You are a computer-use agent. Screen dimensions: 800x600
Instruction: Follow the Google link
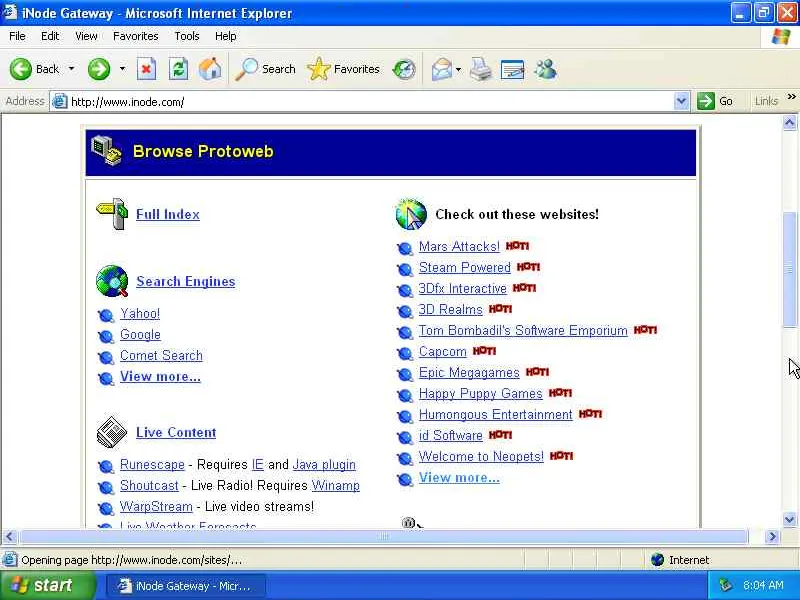click(x=140, y=335)
